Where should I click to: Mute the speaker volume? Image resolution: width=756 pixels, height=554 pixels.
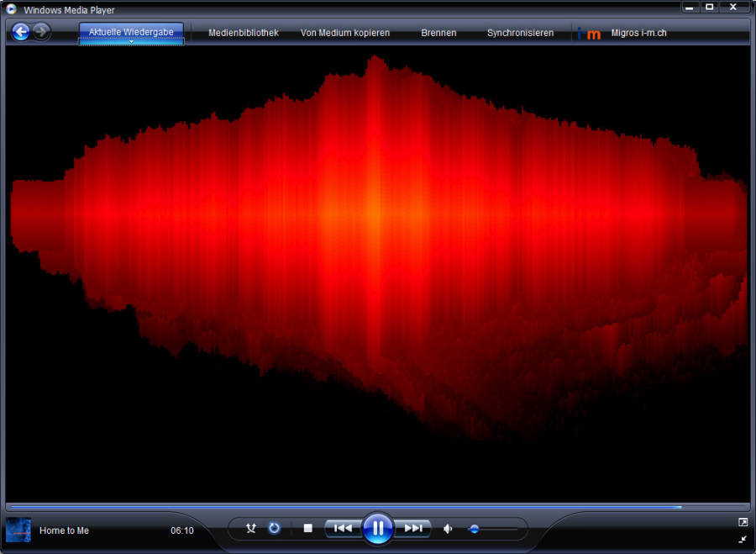448,529
